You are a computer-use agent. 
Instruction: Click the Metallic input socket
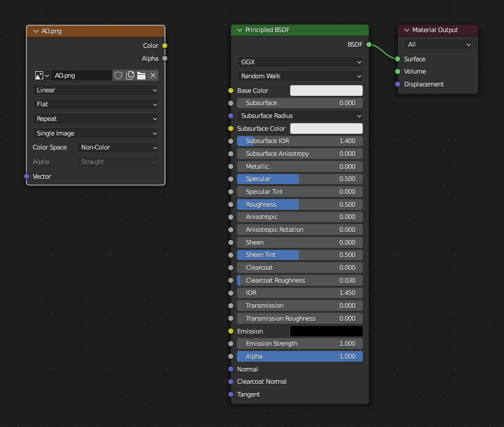pos(231,166)
